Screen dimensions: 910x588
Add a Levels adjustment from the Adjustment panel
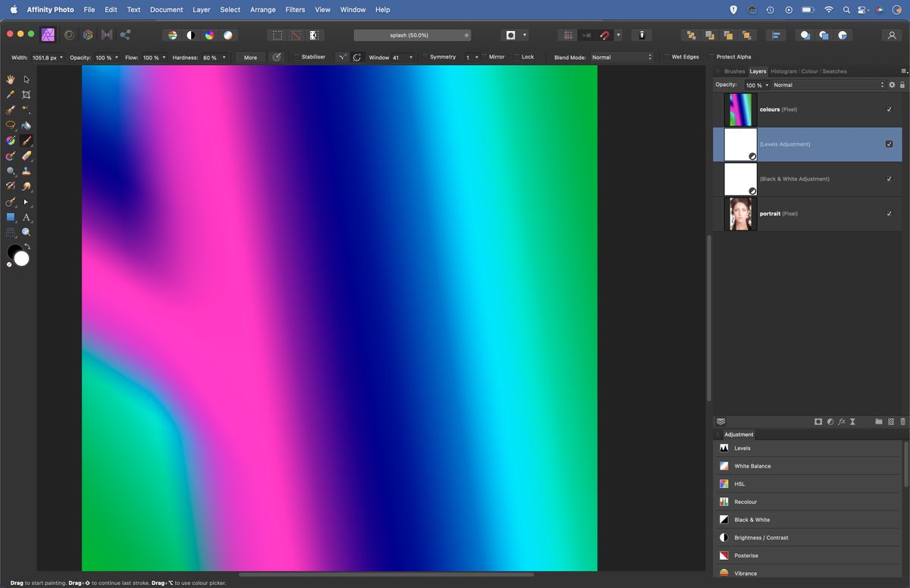741,448
